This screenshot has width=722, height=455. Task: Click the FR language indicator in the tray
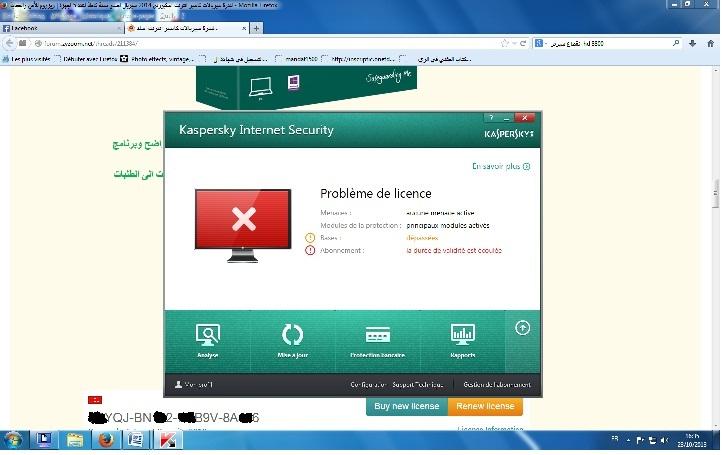coord(615,439)
